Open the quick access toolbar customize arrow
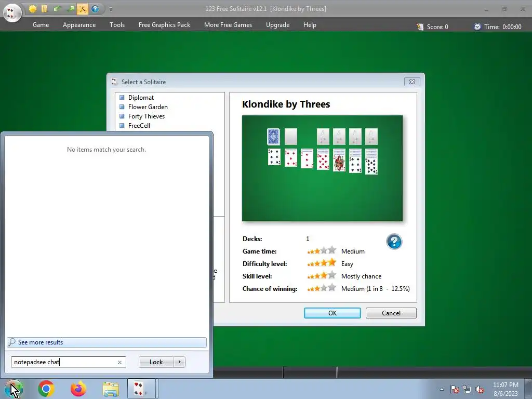The width and height of the screenshot is (532, 399). click(111, 9)
